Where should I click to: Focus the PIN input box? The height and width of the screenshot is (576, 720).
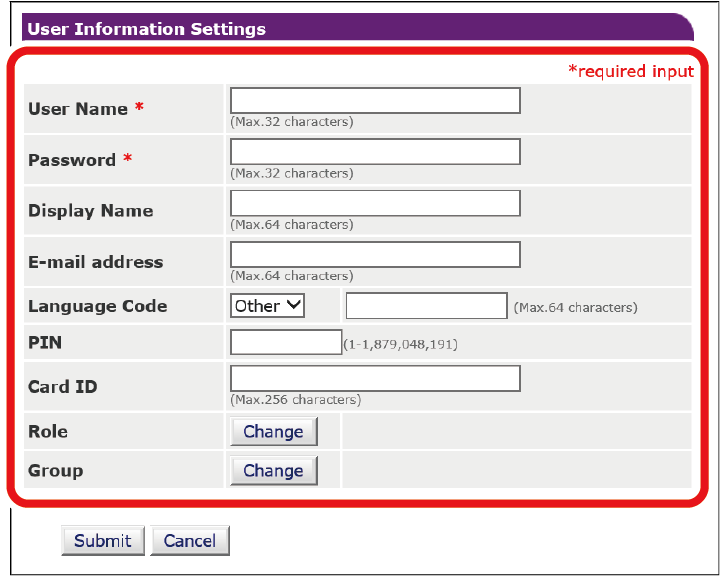[286, 343]
